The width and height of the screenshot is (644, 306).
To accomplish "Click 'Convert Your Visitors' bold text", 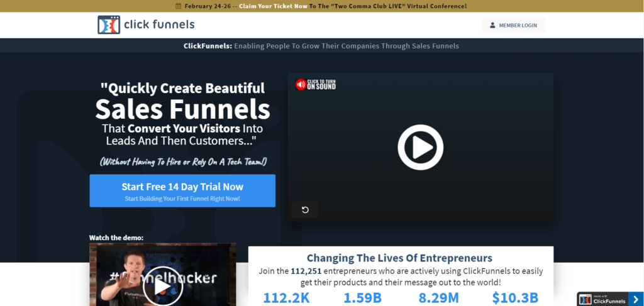I will click(184, 128).
